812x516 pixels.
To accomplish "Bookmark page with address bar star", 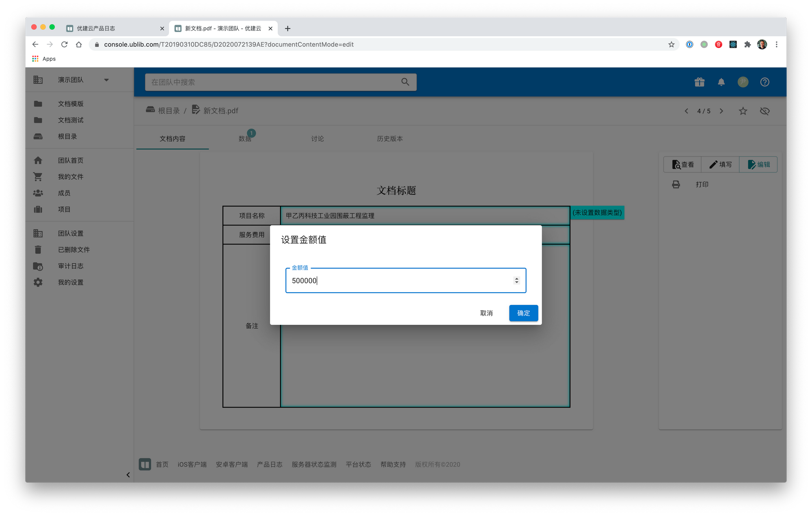I will click(x=671, y=44).
